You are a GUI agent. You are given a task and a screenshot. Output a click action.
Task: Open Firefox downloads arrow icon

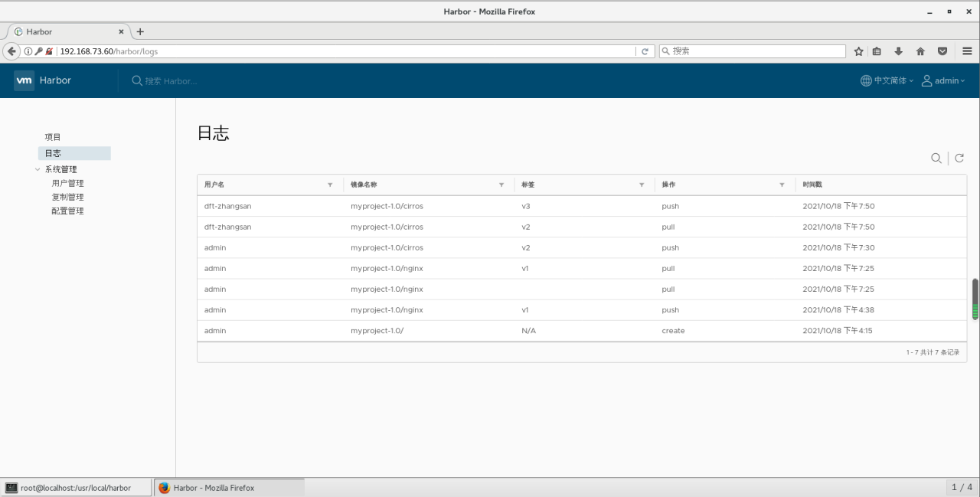pyautogui.click(x=899, y=51)
